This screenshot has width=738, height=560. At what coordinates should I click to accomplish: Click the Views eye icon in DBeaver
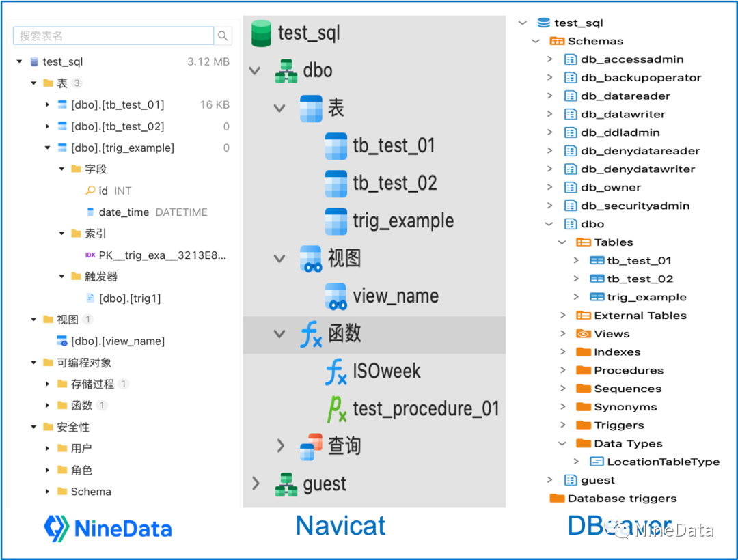point(584,334)
